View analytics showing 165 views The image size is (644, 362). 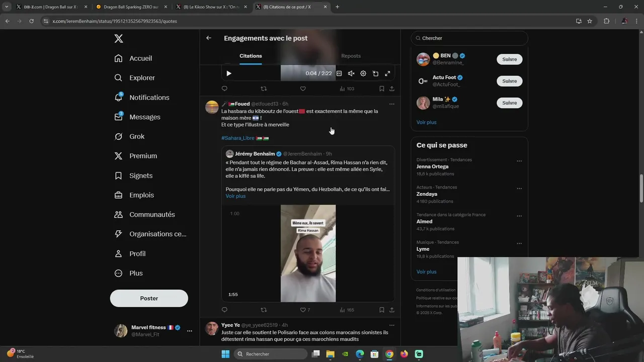pyautogui.click(x=347, y=310)
